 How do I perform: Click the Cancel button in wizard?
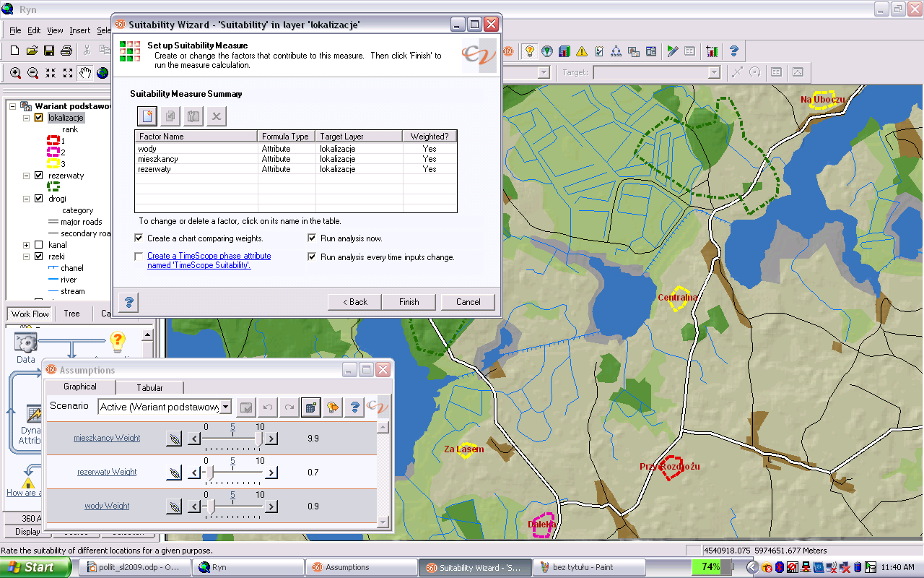click(x=468, y=302)
